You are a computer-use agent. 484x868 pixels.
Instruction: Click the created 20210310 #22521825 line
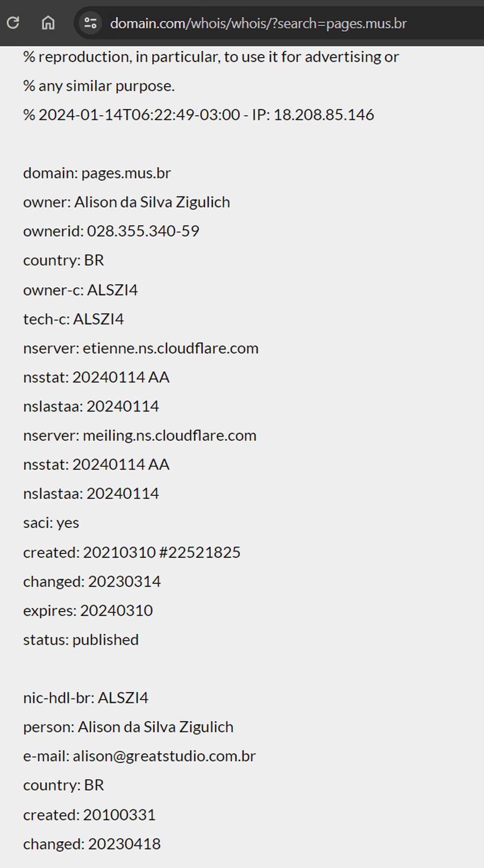[x=132, y=552]
